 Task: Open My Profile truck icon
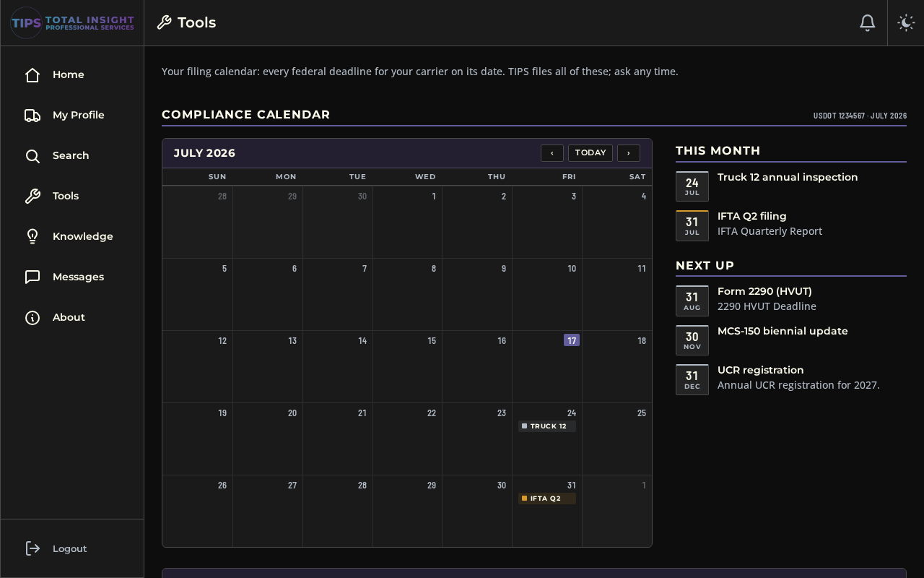pyautogui.click(x=32, y=116)
